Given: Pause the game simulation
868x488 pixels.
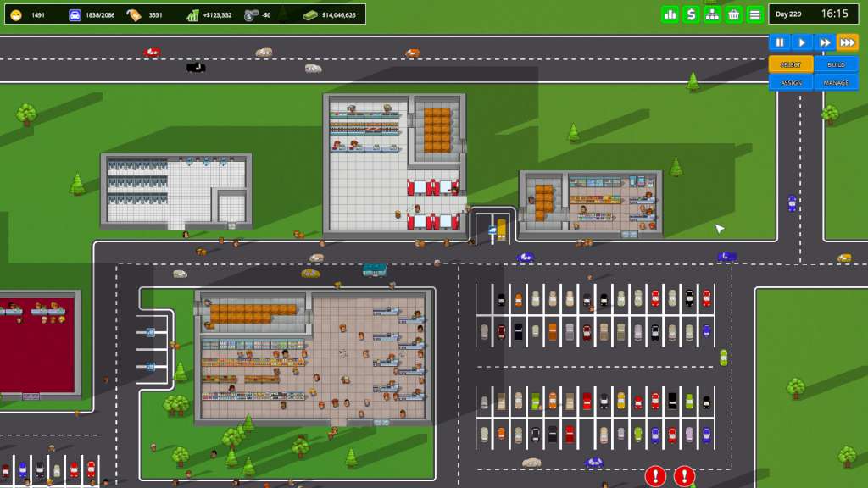Looking at the screenshot, I should pos(777,42).
